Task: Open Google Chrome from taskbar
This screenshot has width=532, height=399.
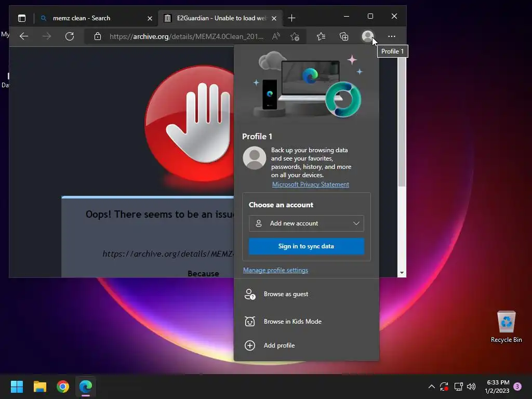Action: click(63, 387)
